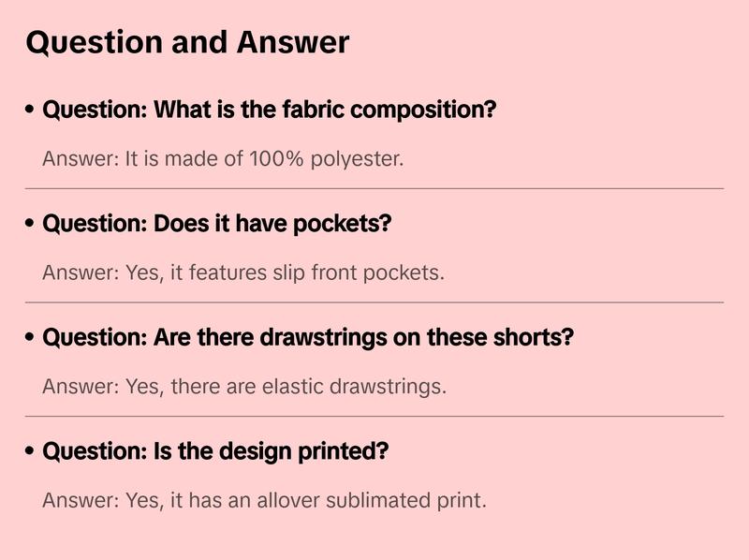Viewport: 749px width, 560px height.
Task: Click the "Does it have pockets?" question
Action: 217,225
